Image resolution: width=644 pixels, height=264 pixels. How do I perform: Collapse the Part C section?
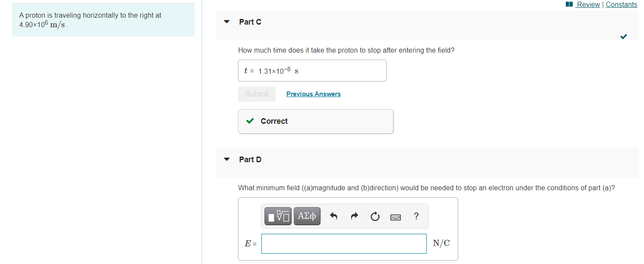(x=227, y=21)
